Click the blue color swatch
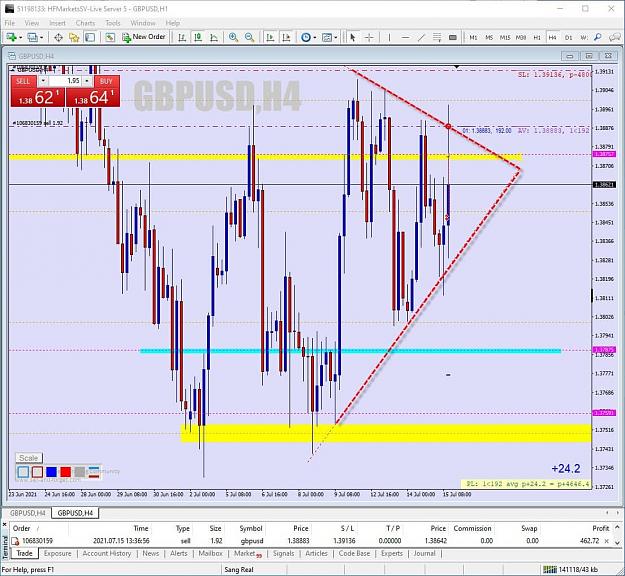The width and height of the screenshot is (625, 576). click(x=51, y=472)
